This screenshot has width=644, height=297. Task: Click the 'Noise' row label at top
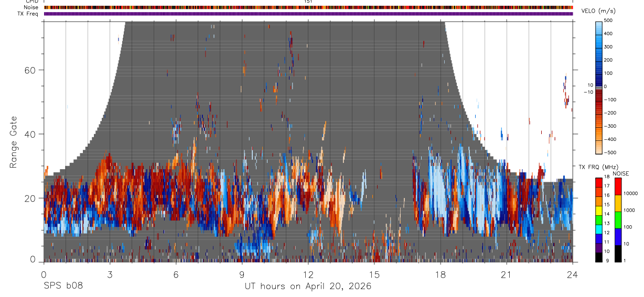[31, 7]
